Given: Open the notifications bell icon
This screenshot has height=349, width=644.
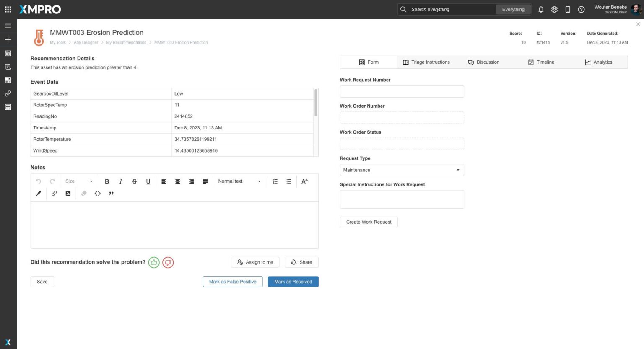Looking at the screenshot, I should click(x=541, y=9).
